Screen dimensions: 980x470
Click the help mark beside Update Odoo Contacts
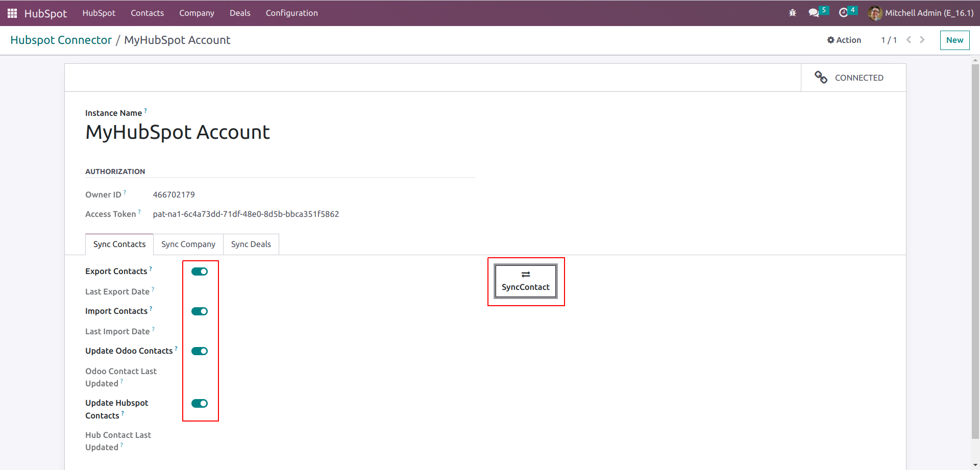(176, 348)
